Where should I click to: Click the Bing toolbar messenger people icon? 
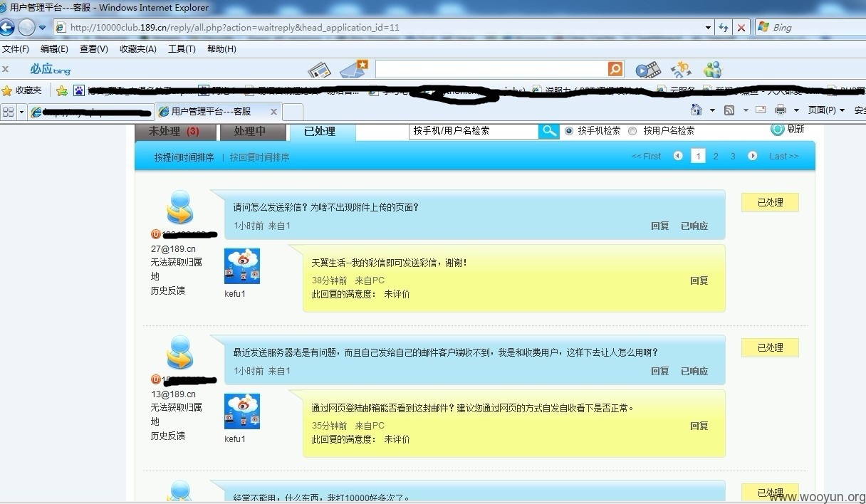[x=712, y=69]
